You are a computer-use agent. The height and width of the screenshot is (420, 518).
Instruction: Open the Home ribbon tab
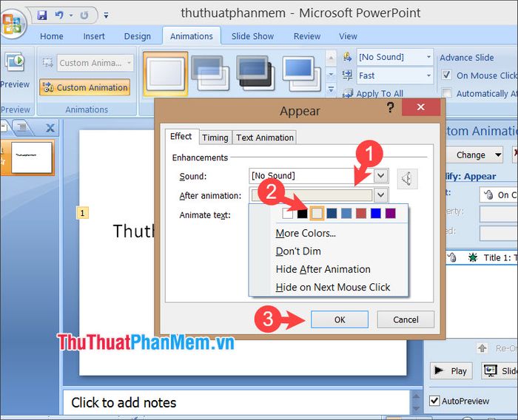click(x=52, y=36)
